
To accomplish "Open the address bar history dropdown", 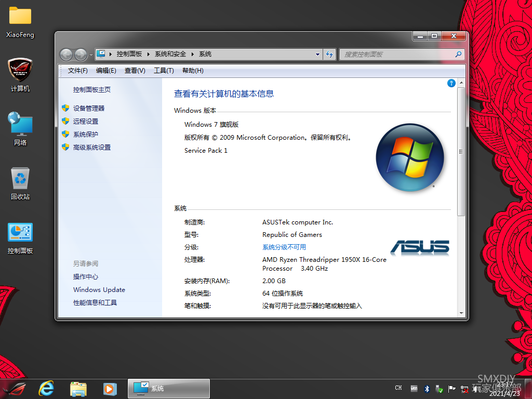I will 317,54.
